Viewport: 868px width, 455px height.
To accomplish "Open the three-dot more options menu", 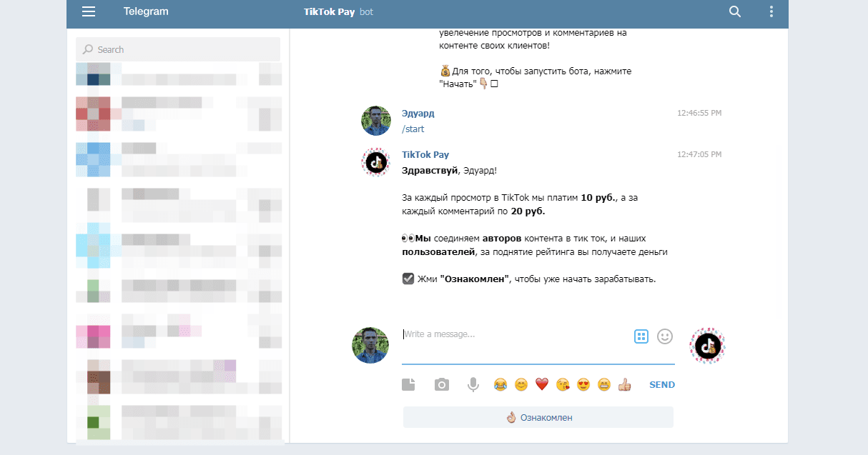I will pos(771,11).
